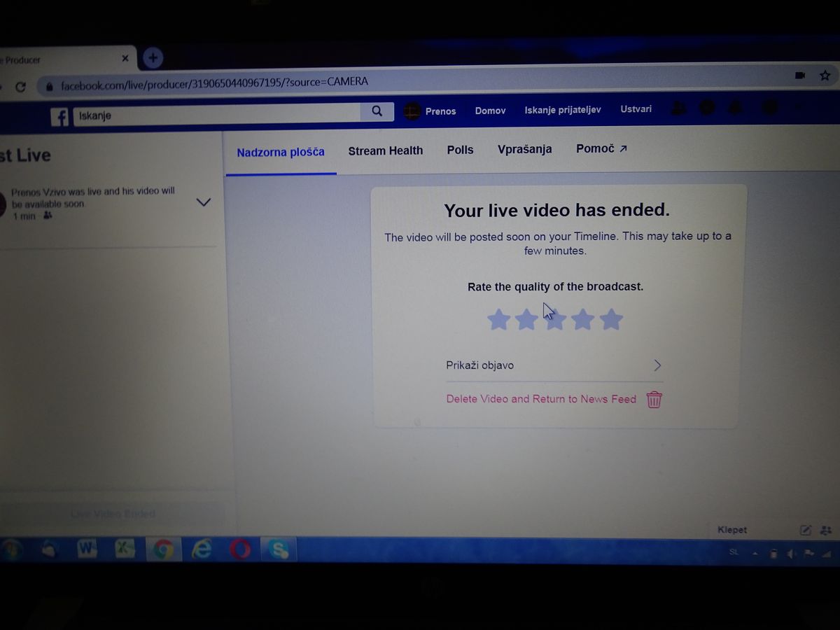
Task: Click the Iskanje search input field
Action: click(217, 115)
